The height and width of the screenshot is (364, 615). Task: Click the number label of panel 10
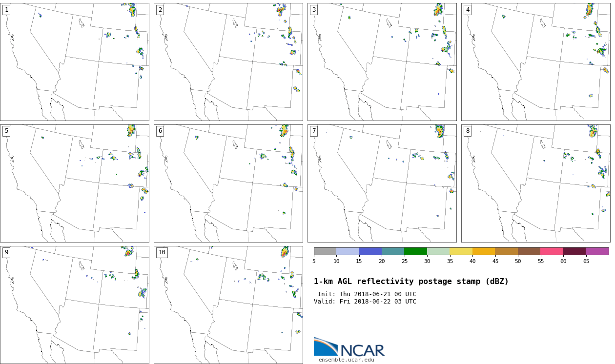tap(162, 253)
